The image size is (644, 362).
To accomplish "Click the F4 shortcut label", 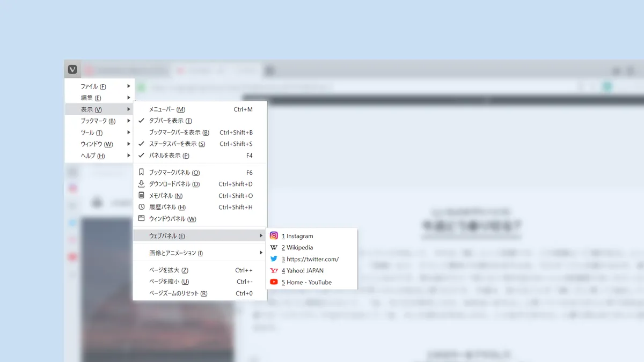I will click(x=250, y=156).
